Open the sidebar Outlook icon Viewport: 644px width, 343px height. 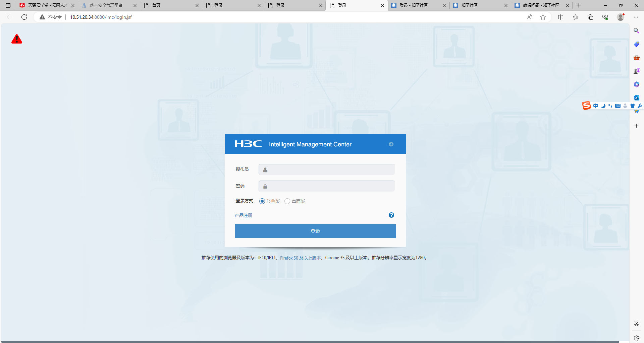[x=636, y=97]
